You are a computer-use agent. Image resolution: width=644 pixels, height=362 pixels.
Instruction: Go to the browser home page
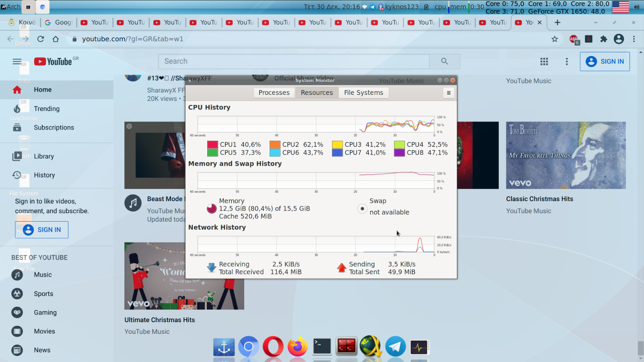[x=56, y=39]
